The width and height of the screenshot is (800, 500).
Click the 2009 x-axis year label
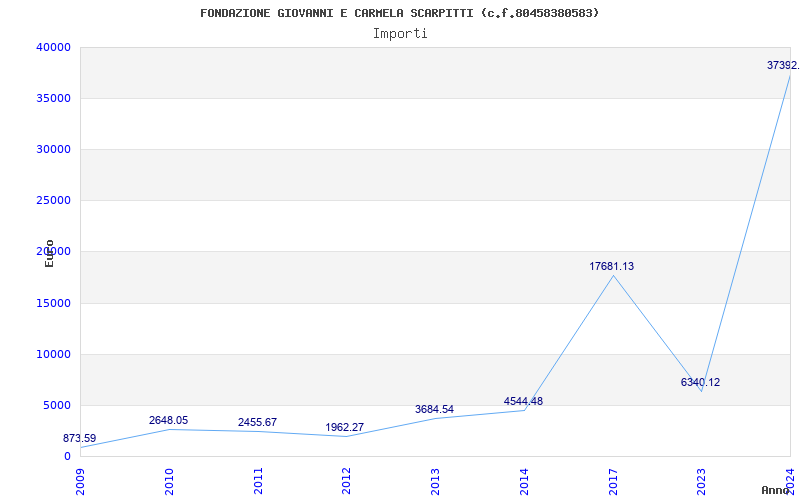(x=81, y=481)
